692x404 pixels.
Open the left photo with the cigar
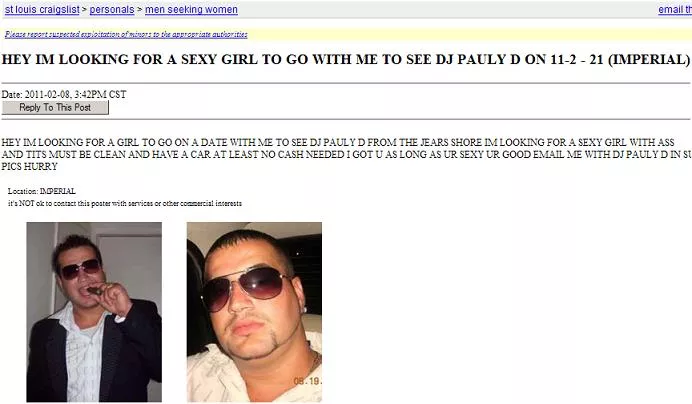click(x=94, y=312)
